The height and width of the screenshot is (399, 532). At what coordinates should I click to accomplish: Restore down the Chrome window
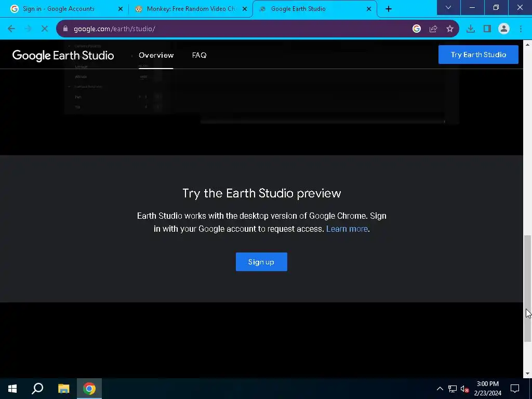496,7
